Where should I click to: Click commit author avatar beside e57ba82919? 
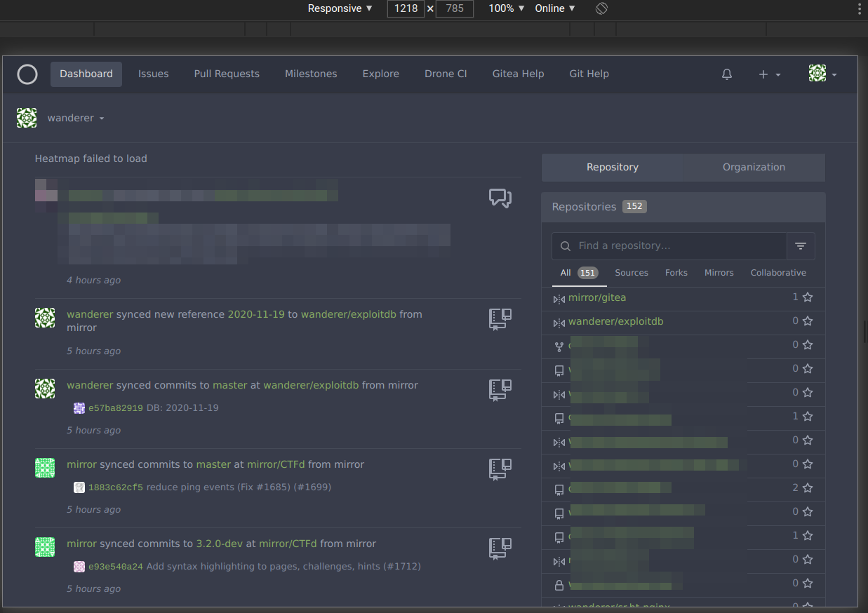(79, 408)
